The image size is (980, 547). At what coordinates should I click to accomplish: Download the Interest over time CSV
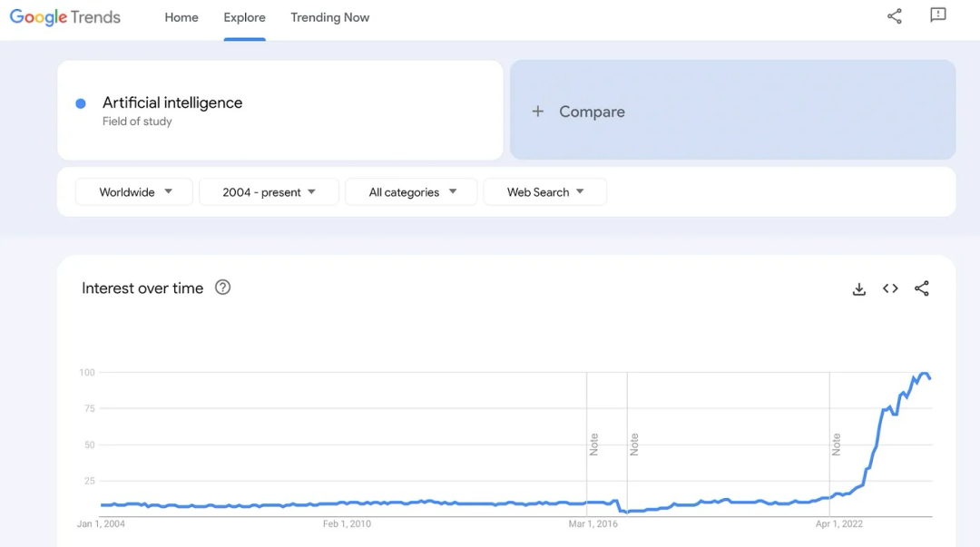pos(859,288)
